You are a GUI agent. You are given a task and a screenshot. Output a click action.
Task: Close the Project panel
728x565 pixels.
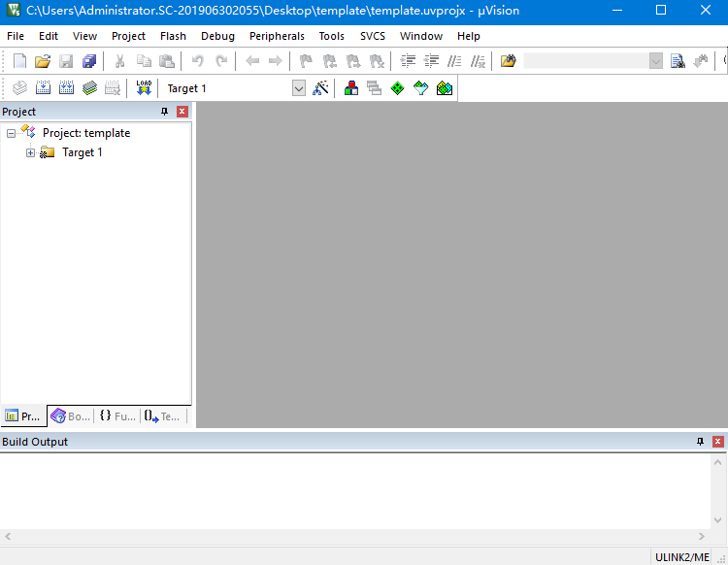(182, 112)
